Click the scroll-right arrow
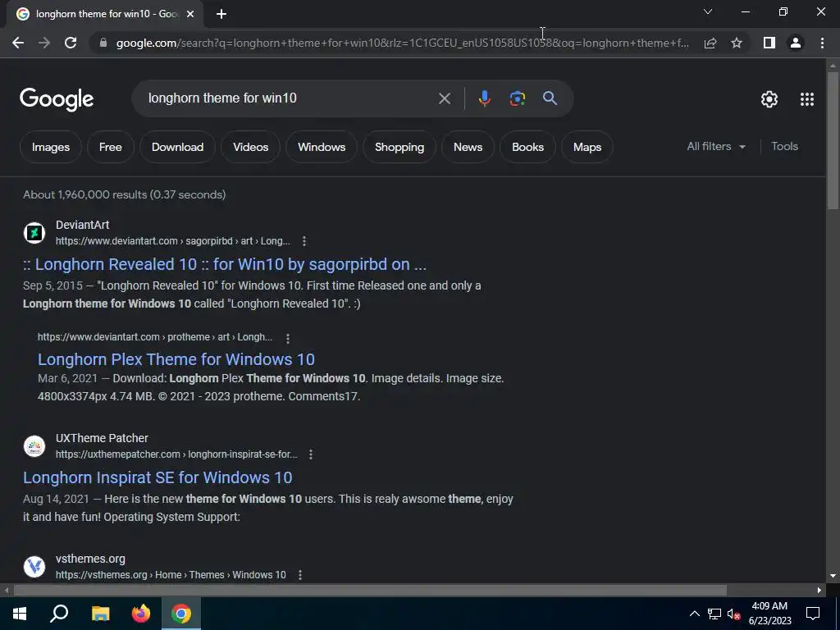Image resolution: width=840 pixels, height=630 pixels. pos(819,591)
